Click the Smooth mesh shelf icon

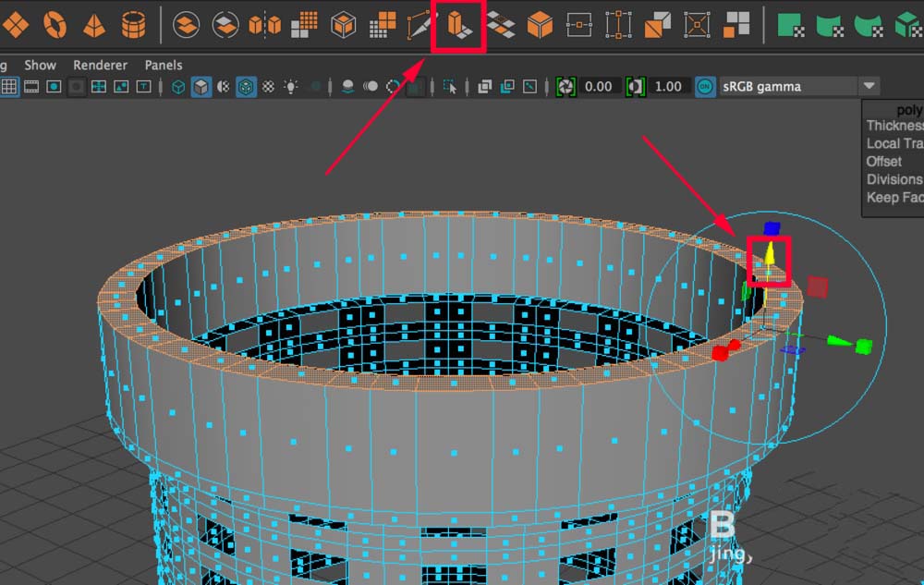tap(304, 25)
